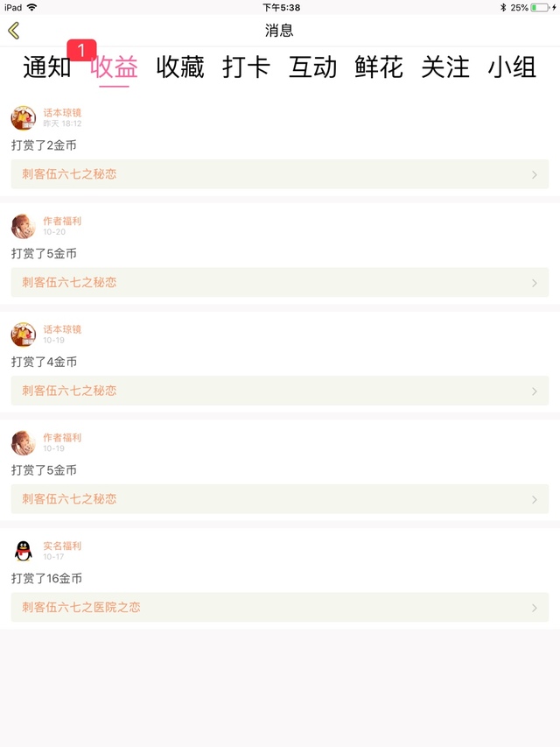
Task: Tap the battery icon in status bar
Action: point(539,7)
